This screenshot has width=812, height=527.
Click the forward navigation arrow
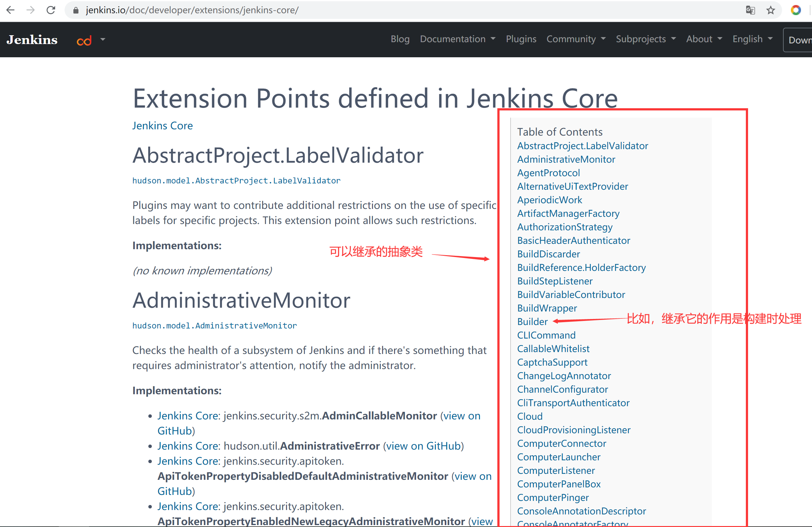click(x=30, y=10)
